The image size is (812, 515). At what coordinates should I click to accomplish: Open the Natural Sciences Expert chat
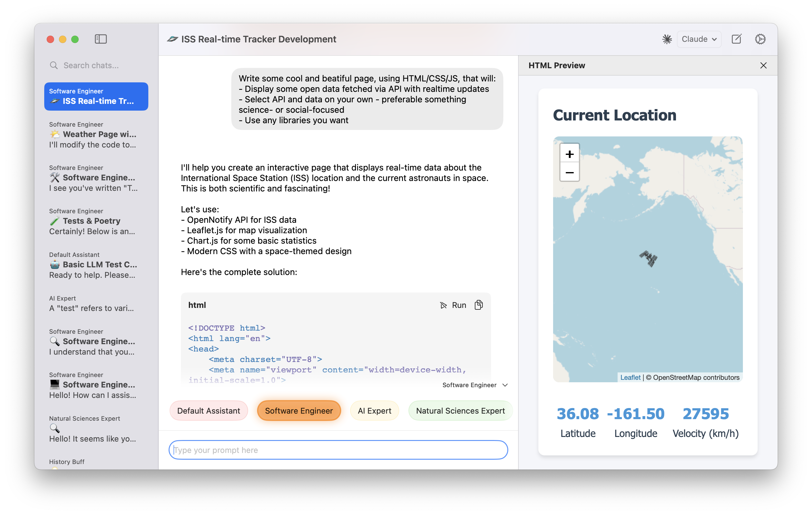[x=96, y=429]
